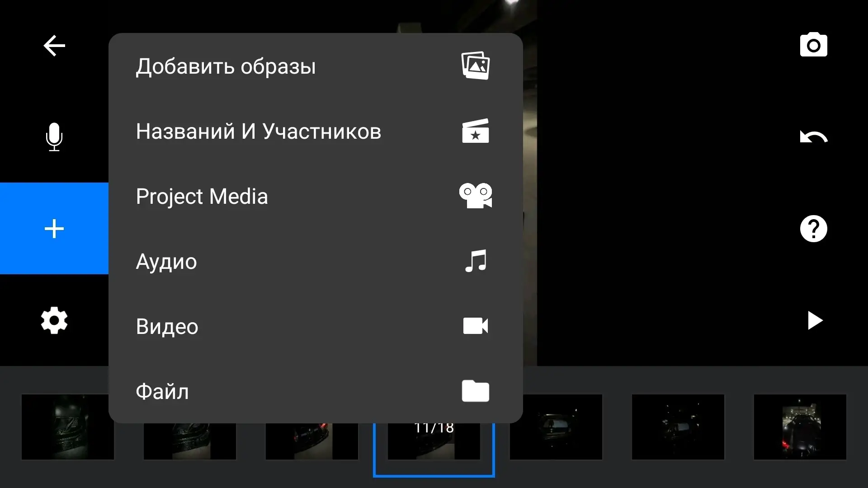Choose the Видео option
Image resolution: width=868 pixels, height=488 pixels.
(167, 327)
